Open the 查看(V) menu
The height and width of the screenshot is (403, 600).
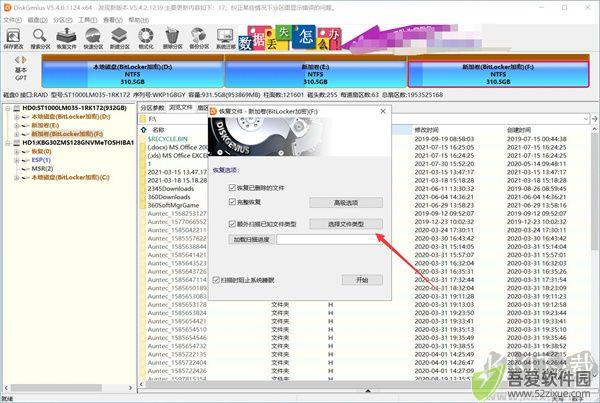[113, 20]
